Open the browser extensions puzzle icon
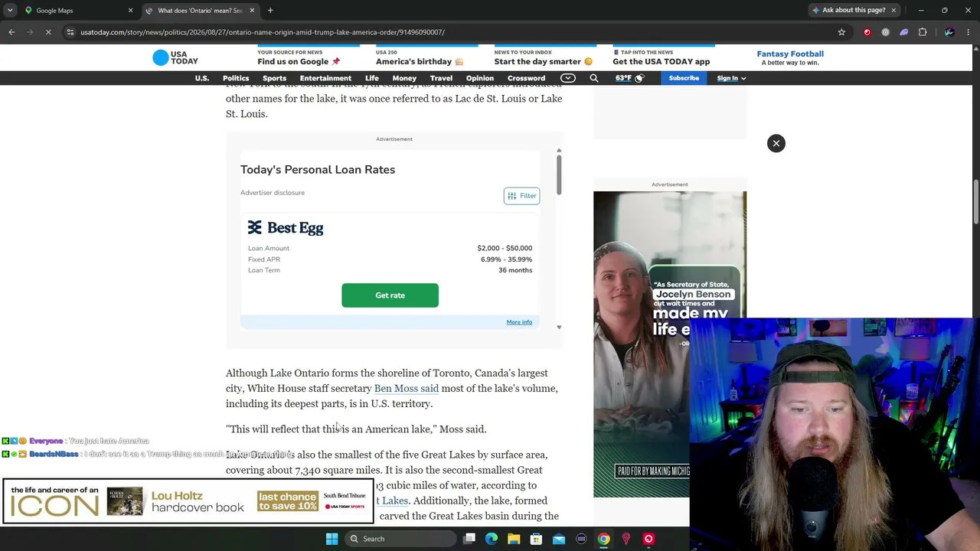The width and height of the screenshot is (980, 551). (x=923, y=32)
